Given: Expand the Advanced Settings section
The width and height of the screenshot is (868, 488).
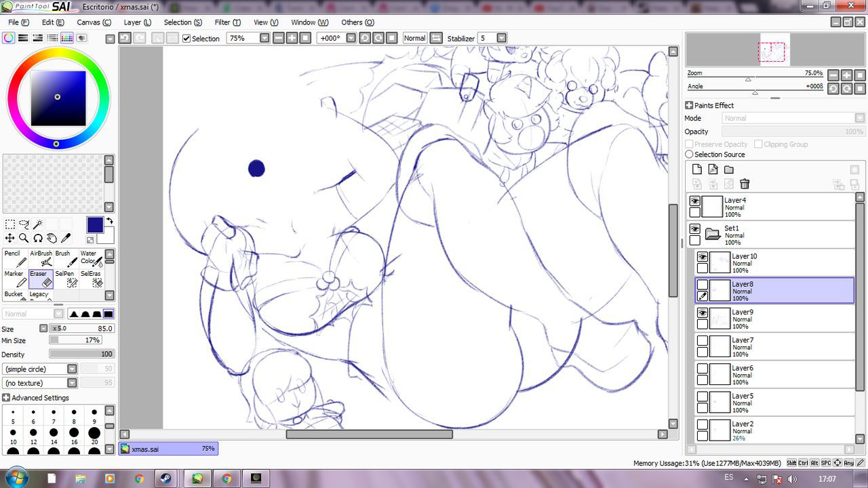Looking at the screenshot, I should point(6,398).
